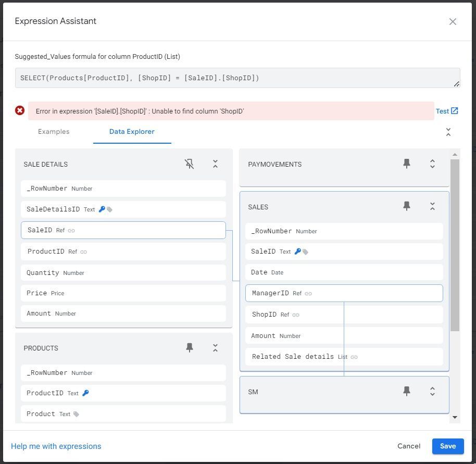The width and height of the screenshot is (476, 464).
Task: Collapse all tables in the Data Explorer
Action: 448,132
